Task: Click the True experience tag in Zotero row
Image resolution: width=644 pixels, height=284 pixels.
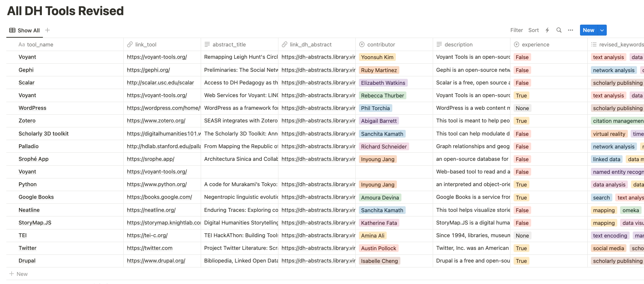Action: [521, 121]
